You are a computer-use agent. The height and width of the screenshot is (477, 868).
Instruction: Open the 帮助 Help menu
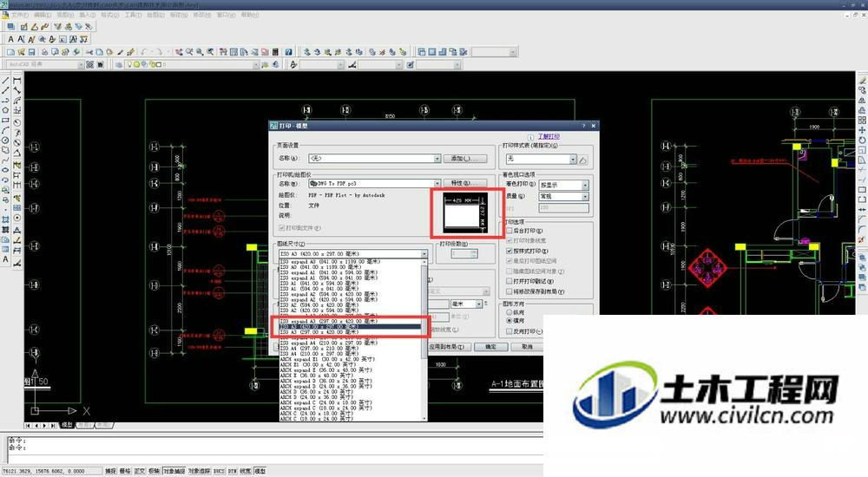pos(249,15)
